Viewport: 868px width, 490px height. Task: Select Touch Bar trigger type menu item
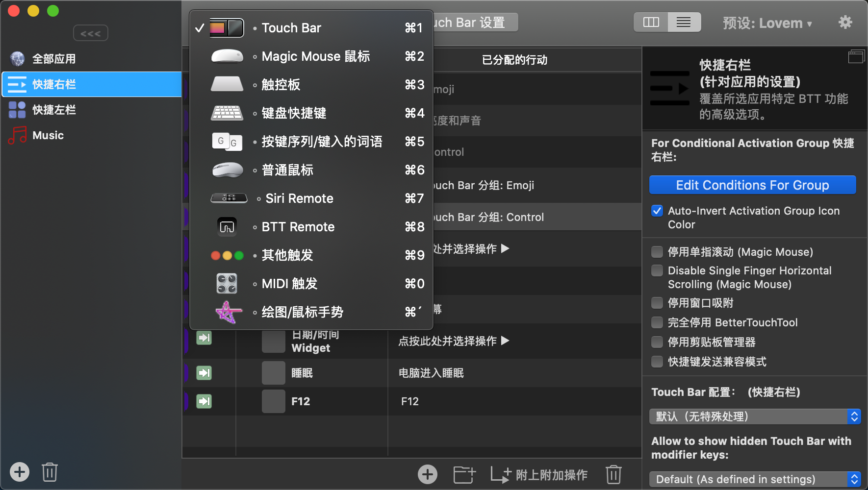pos(311,28)
